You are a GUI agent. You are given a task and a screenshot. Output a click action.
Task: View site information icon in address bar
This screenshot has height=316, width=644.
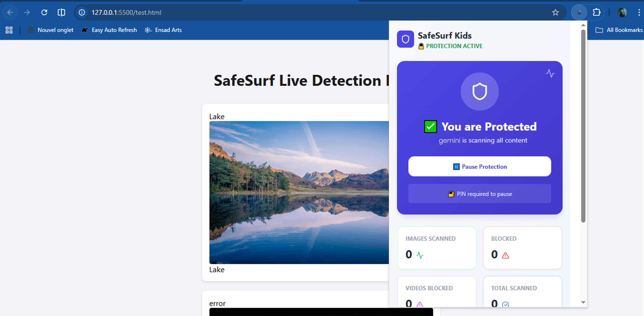82,12
